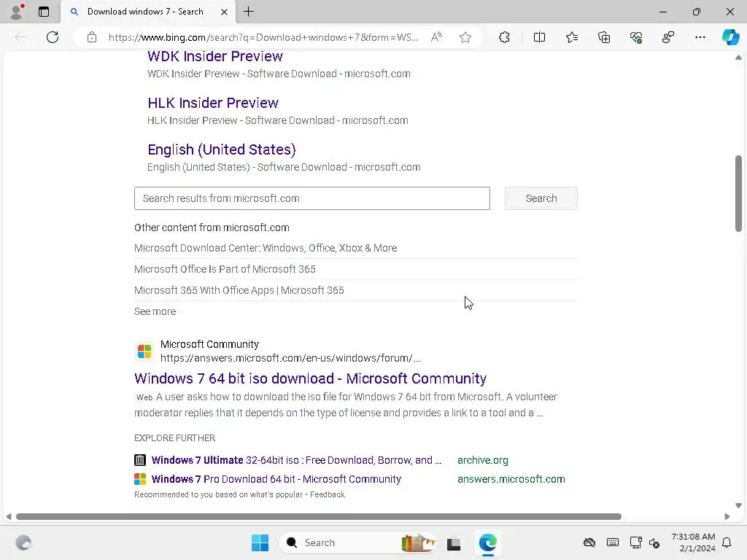Open the touch keyboard tray icon
The width and height of the screenshot is (747, 560).
pos(613,542)
